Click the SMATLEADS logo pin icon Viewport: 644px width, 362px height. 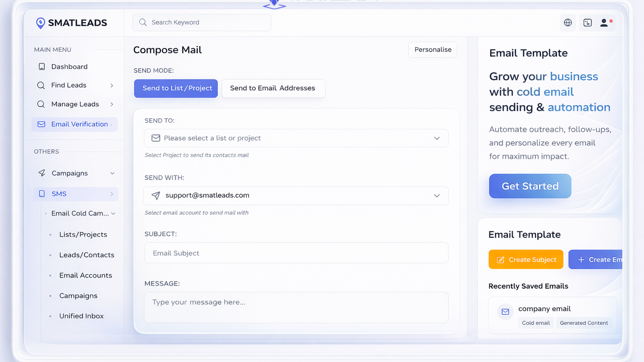pyautogui.click(x=41, y=23)
